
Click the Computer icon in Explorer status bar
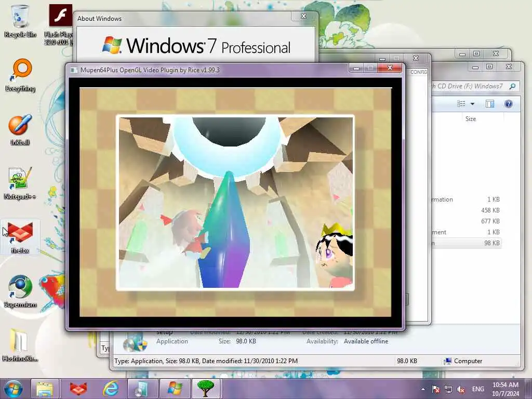448,361
